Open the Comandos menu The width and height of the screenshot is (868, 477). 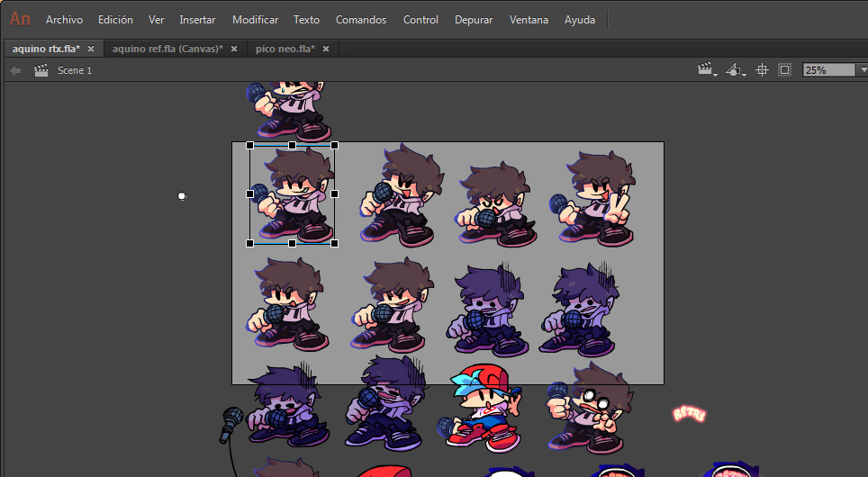(360, 20)
